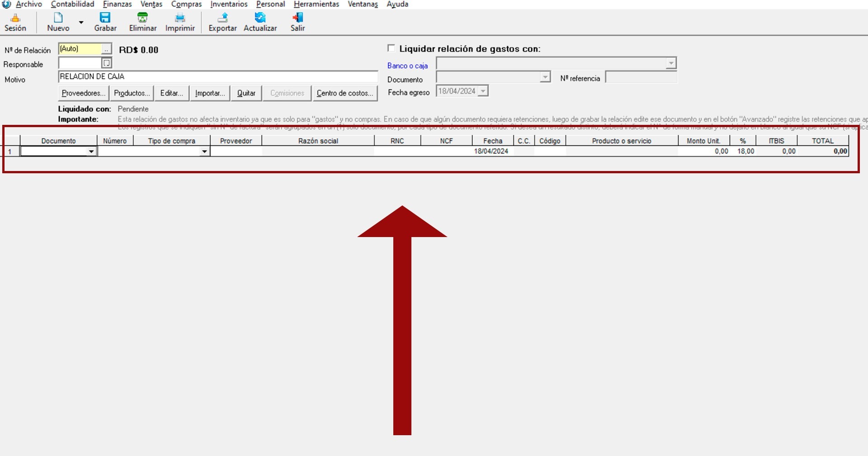The width and height of the screenshot is (868, 456).
Task: Click the Proveedores... button
Action: click(84, 93)
